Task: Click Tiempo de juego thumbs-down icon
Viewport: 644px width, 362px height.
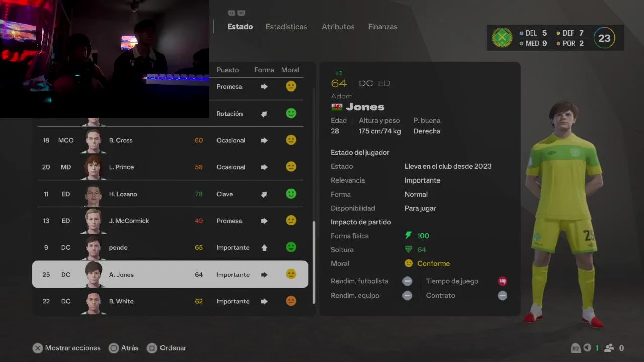Action: point(502,281)
